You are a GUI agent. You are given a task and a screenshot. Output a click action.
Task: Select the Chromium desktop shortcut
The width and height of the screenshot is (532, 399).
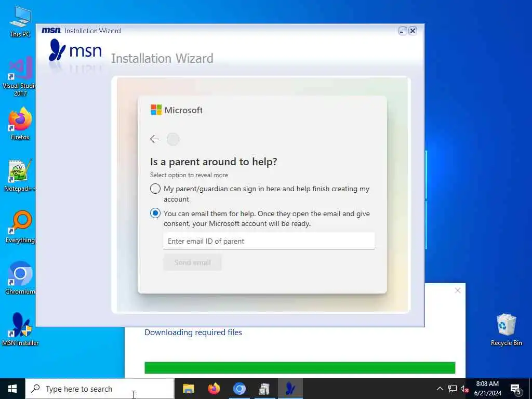click(x=20, y=278)
